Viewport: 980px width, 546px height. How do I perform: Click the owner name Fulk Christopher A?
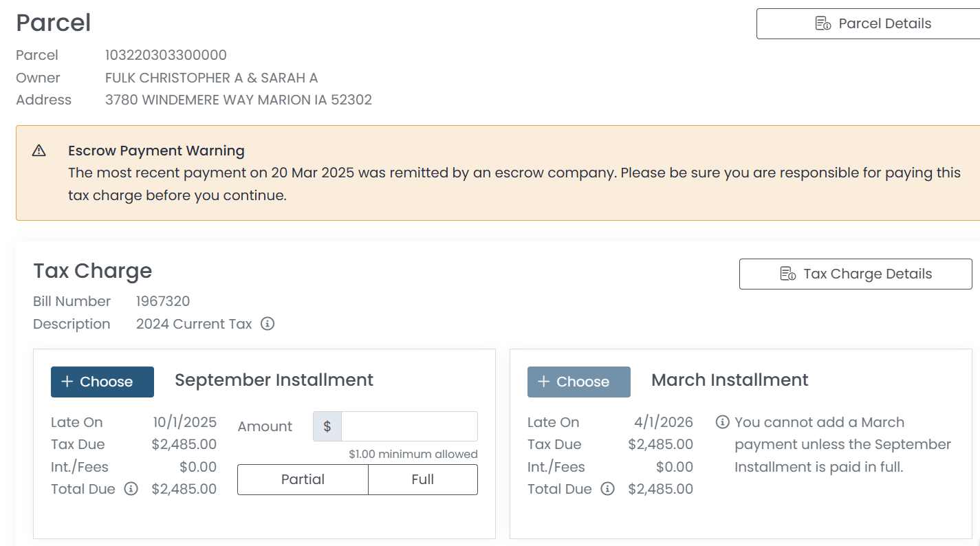point(211,78)
